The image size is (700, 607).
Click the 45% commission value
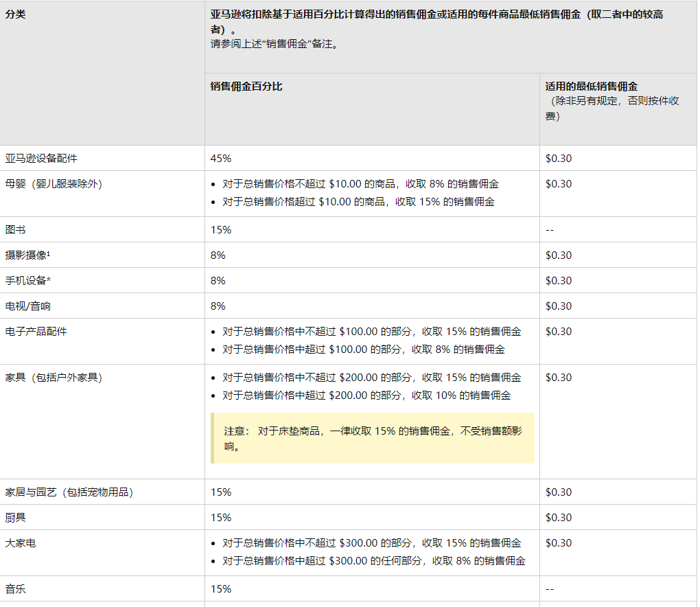[220, 158]
